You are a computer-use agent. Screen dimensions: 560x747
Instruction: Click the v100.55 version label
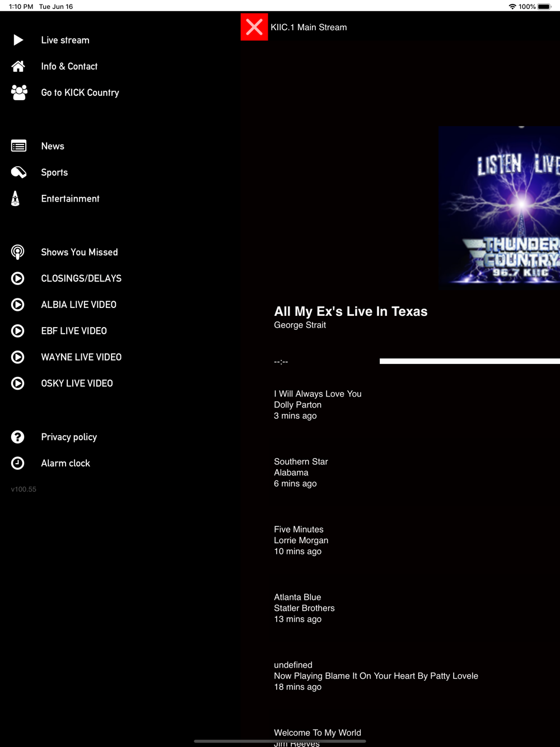click(x=24, y=489)
